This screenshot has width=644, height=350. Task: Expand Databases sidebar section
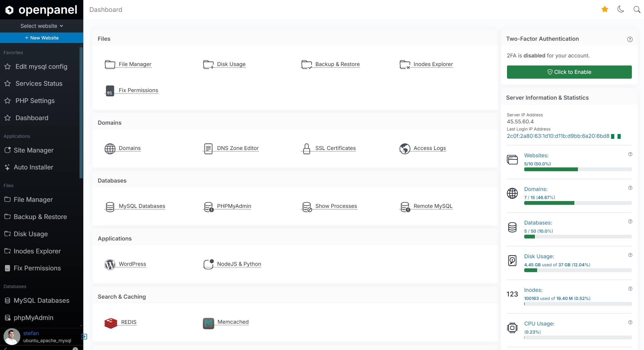pos(15,286)
